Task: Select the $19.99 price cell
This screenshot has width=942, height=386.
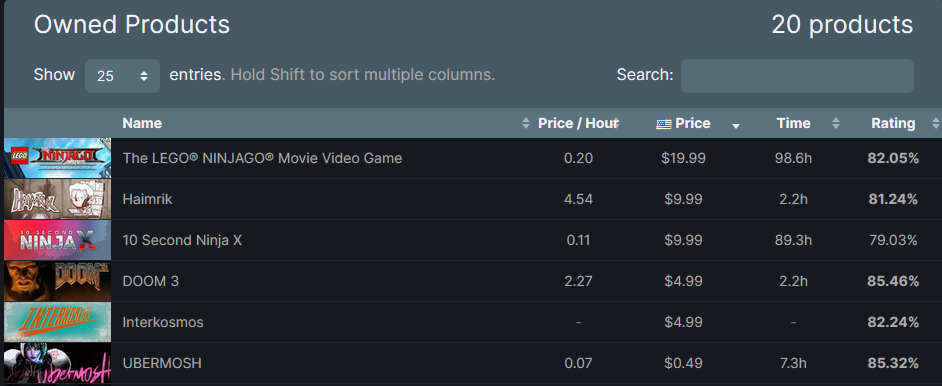Action: click(683, 158)
